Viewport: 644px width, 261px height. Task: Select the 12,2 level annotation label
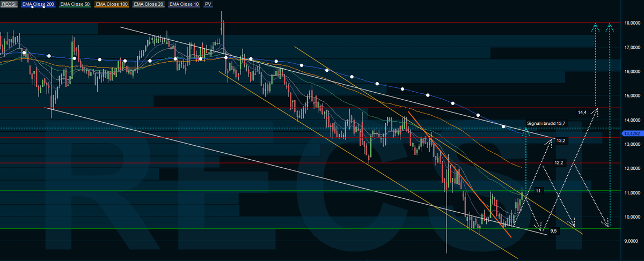click(x=559, y=162)
